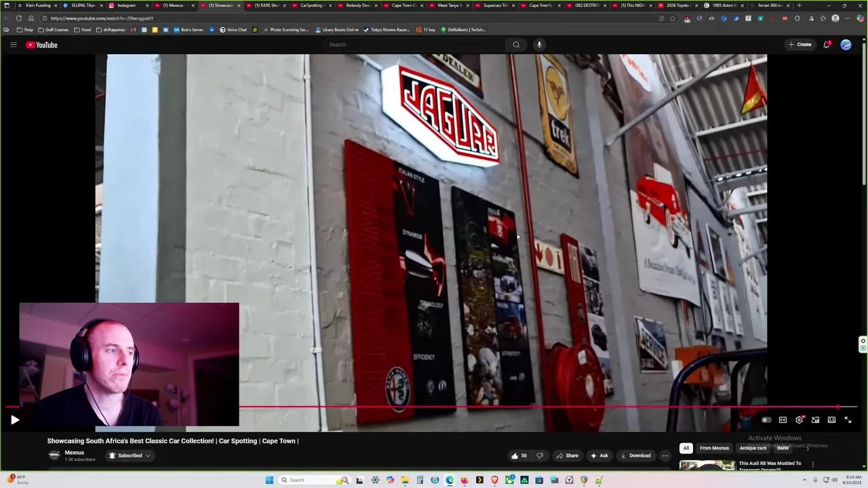Switch to the Klein Funding browser tab
The image size is (868, 488).
38,5
